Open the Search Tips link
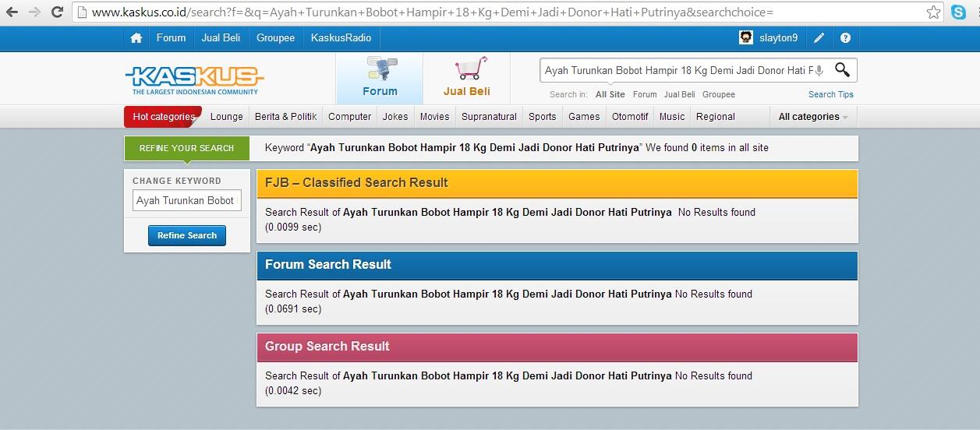980x430 pixels. tap(830, 94)
